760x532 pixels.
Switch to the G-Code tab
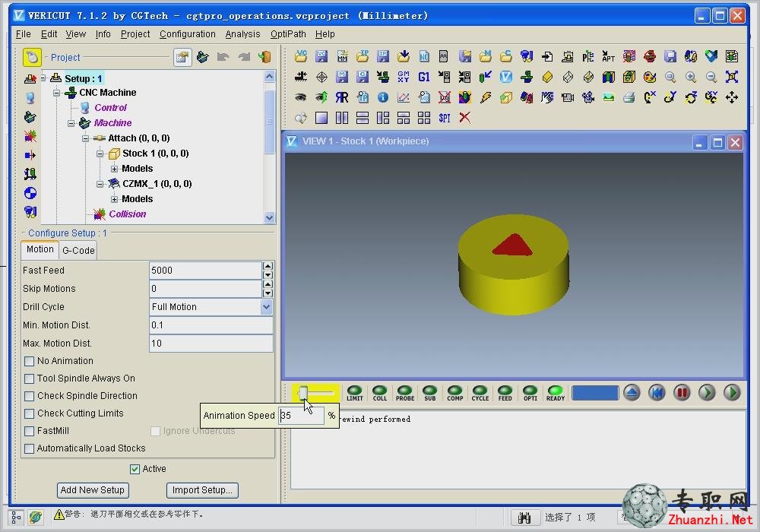pyautogui.click(x=78, y=251)
